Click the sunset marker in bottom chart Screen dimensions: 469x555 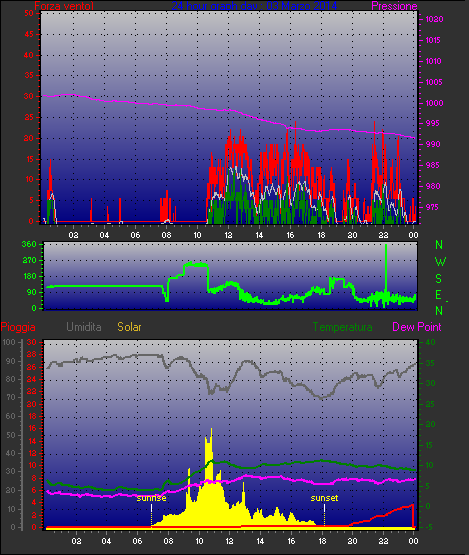324,498
